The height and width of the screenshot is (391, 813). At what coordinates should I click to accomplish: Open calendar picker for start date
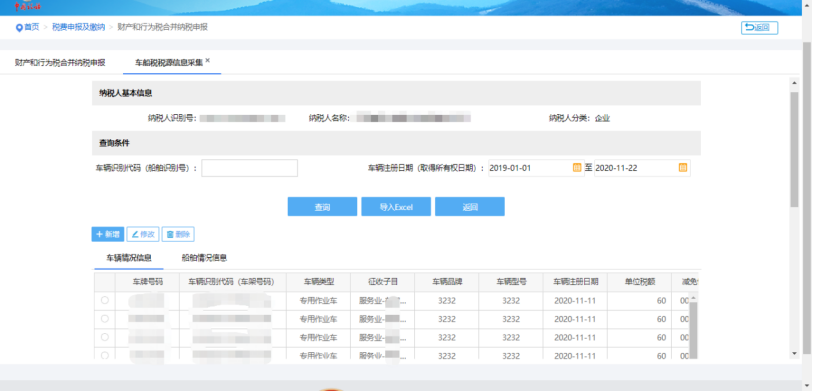coord(577,167)
